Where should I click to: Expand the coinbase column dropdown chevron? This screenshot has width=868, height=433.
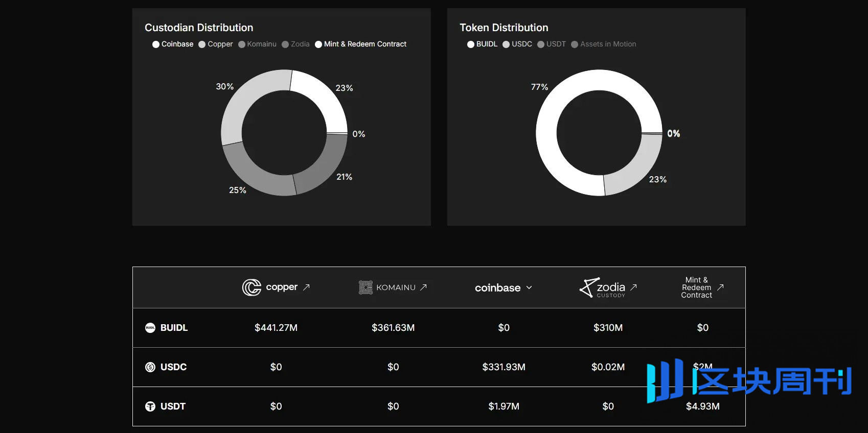pyautogui.click(x=529, y=287)
